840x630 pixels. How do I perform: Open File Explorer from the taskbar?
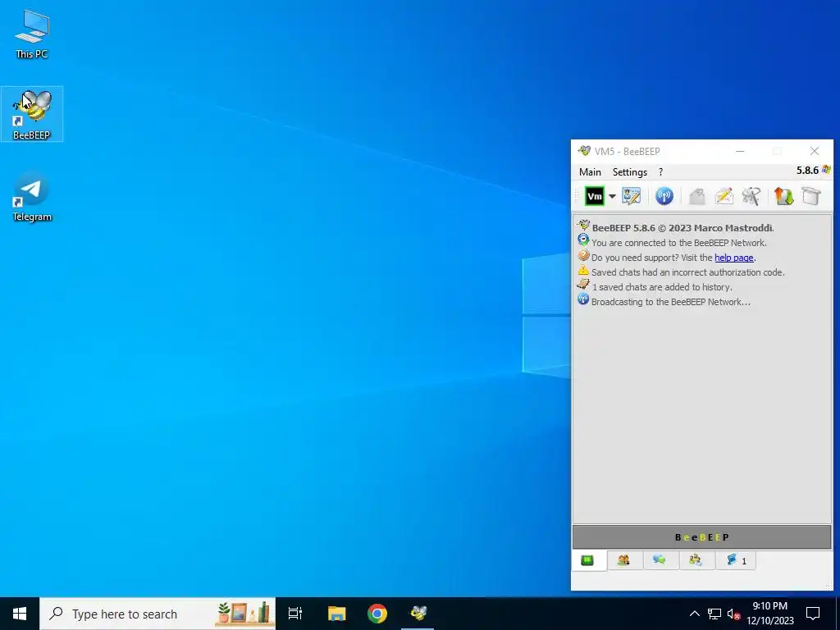coord(336,614)
